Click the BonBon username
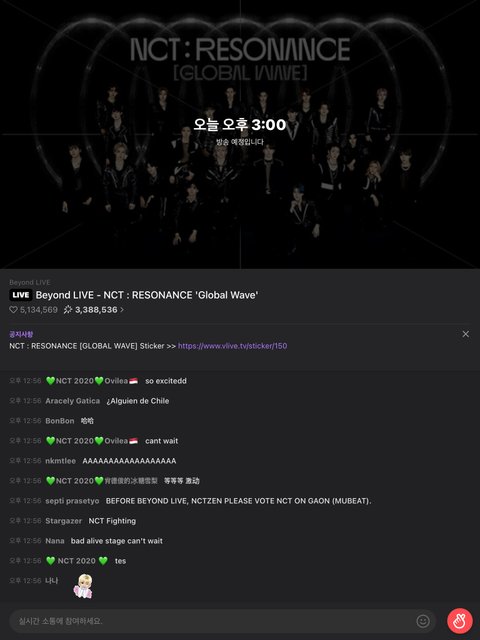This screenshot has height=640, width=480. pos(60,421)
